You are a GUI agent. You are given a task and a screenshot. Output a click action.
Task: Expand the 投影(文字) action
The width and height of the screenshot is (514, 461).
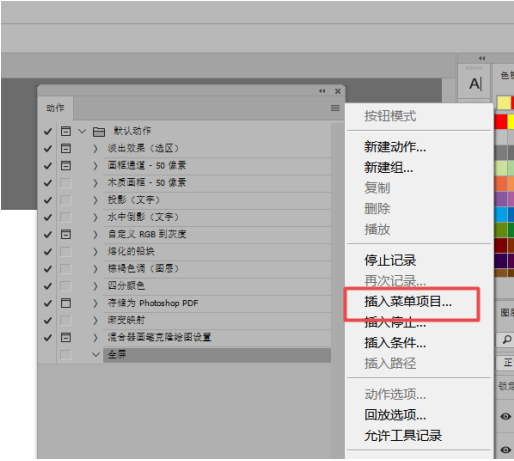point(95,200)
